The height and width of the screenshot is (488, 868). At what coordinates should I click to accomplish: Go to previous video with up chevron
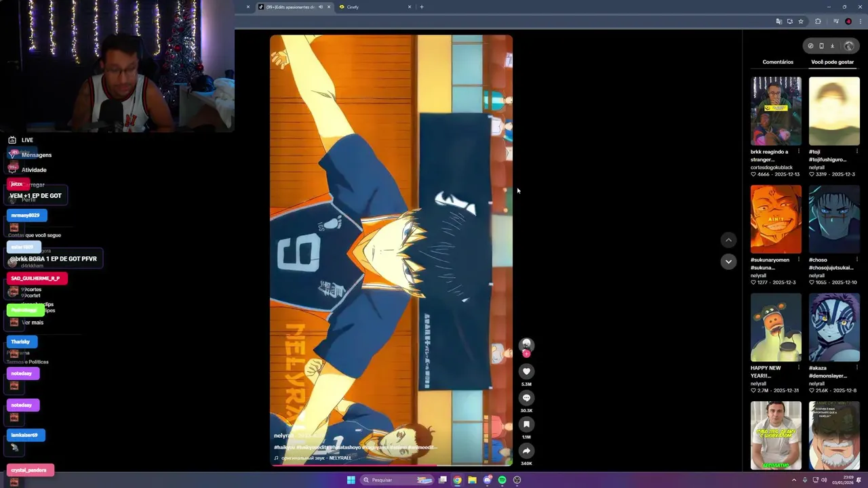click(728, 240)
